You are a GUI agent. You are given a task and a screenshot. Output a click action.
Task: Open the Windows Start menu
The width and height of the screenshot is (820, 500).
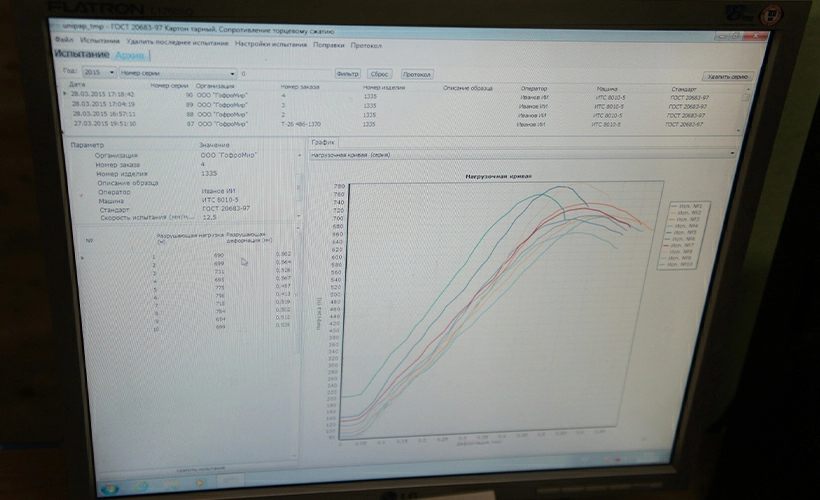click(x=110, y=489)
